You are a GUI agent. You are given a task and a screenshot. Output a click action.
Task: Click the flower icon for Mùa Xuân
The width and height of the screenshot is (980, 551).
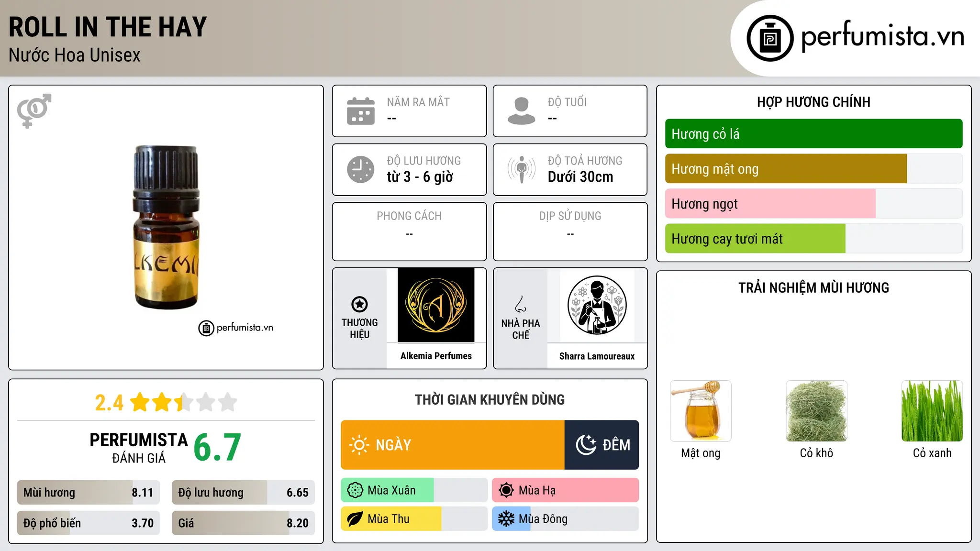tap(355, 490)
